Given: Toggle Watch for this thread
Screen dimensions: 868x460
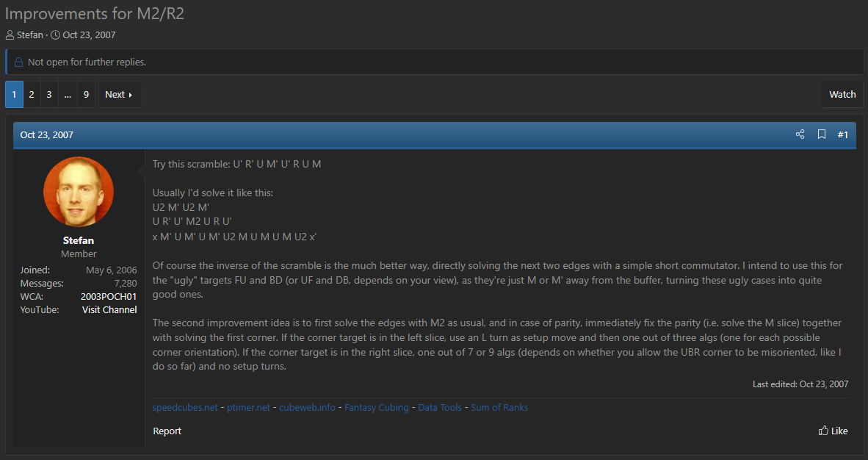Looking at the screenshot, I should (x=842, y=94).
